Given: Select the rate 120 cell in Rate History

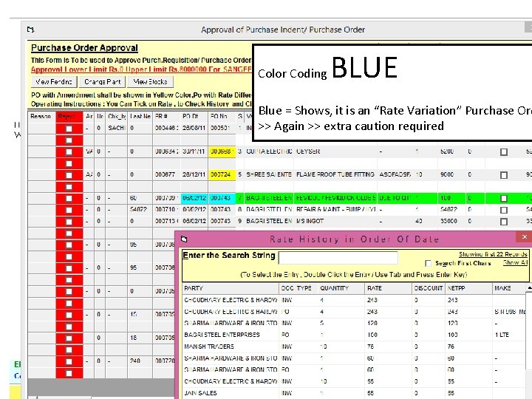Looking at the screenshot, I should point(388,324).
